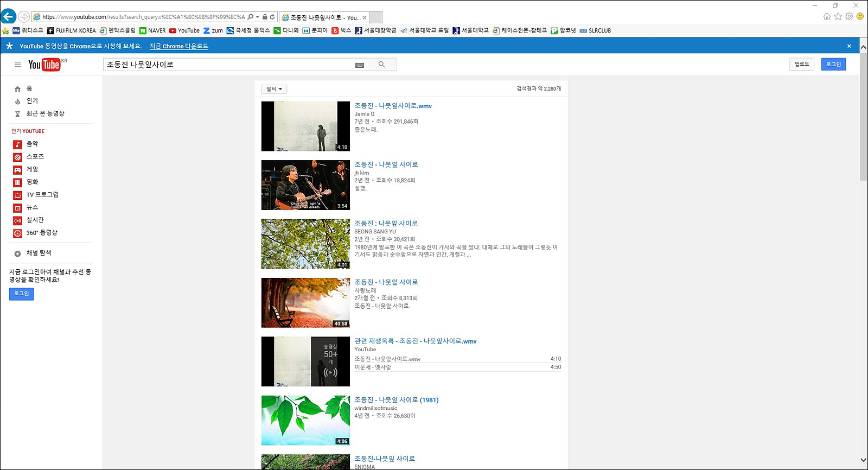Open the SLRCLUB bookmark
The height and width of the screenshot is (470, 868).
[595, 30]
